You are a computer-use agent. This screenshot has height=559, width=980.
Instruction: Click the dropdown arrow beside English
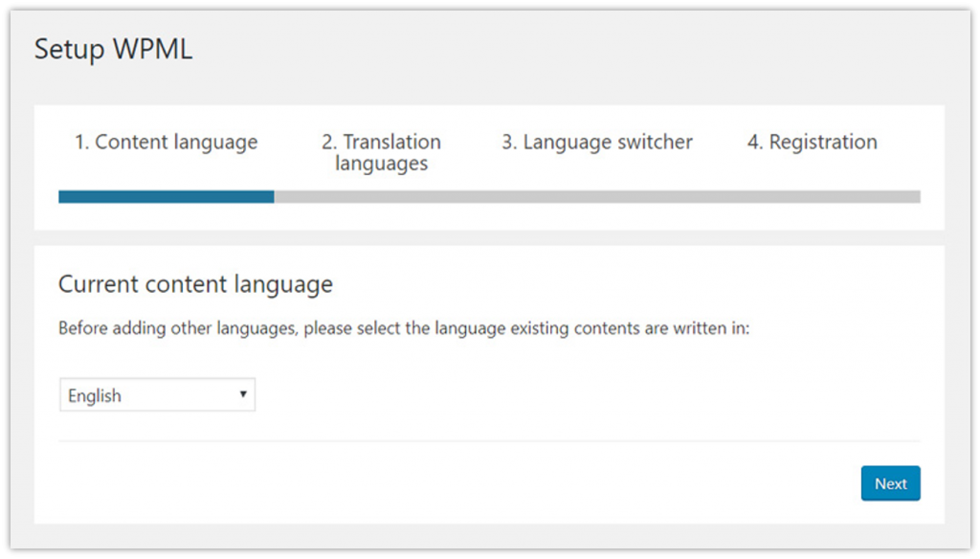tap(244, 394)
